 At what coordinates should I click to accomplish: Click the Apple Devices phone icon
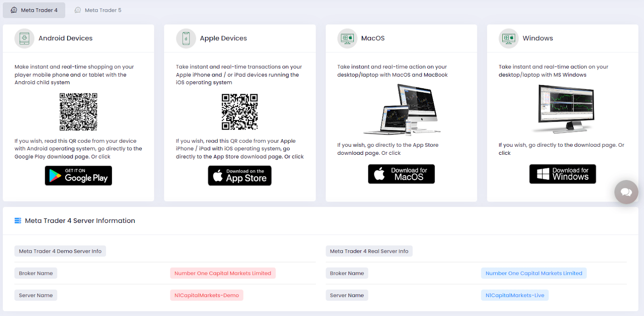click(x=186, y=38)
